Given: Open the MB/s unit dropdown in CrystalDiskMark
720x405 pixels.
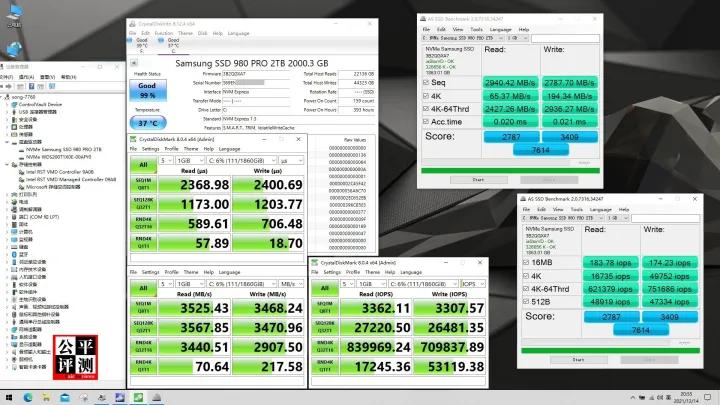Looking at the screenshot, I should tap(291, 284).
